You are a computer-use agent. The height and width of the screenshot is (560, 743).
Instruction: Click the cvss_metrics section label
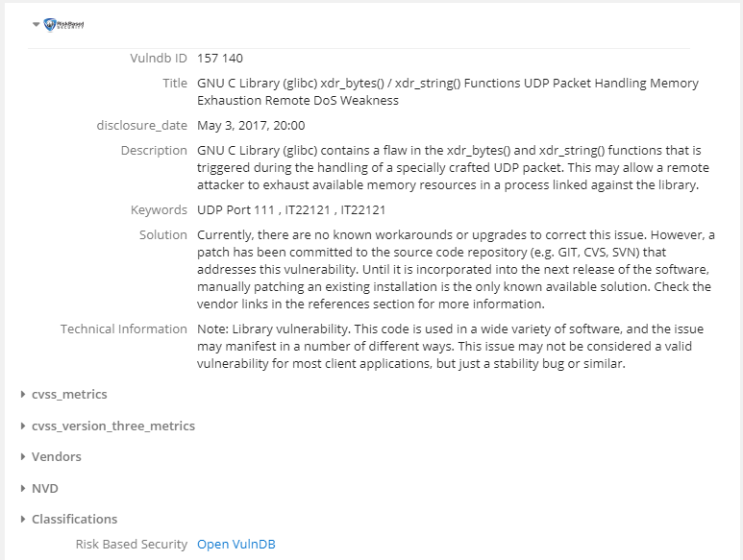pyautogui.click(x=69, y=394)
